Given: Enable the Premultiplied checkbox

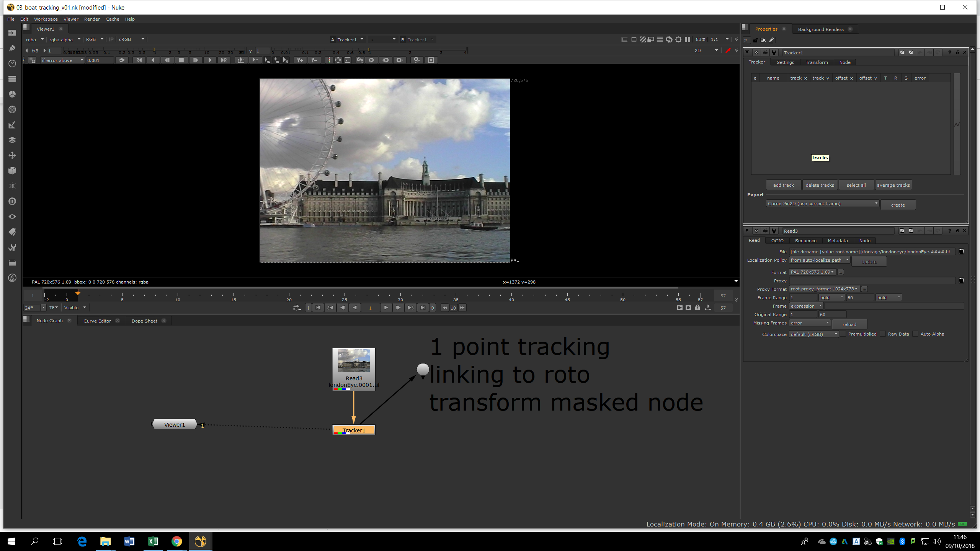Looking at the screenshot, I should [843, 334].
